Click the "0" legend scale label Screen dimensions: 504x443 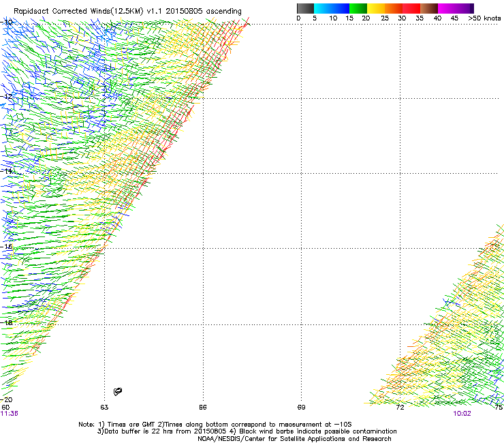[298, 18]
